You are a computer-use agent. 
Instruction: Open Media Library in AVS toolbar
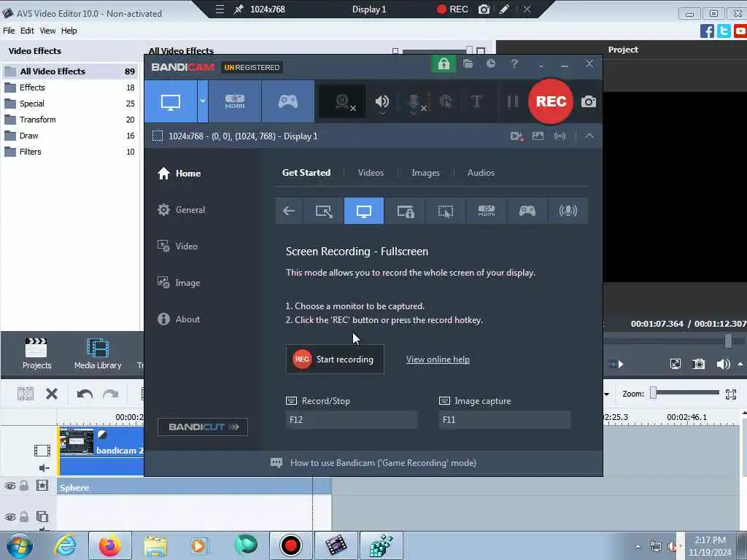pos(98,354)
